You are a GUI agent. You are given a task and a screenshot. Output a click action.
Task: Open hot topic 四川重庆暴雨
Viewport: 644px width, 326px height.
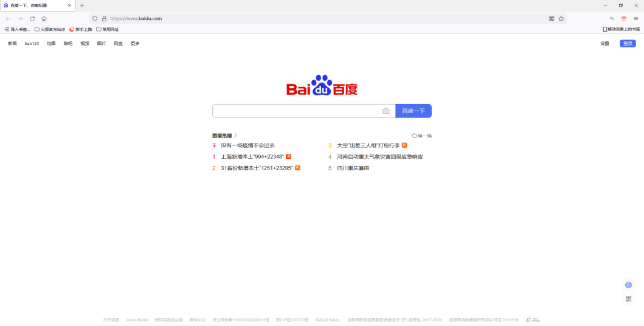coord(353,168)
